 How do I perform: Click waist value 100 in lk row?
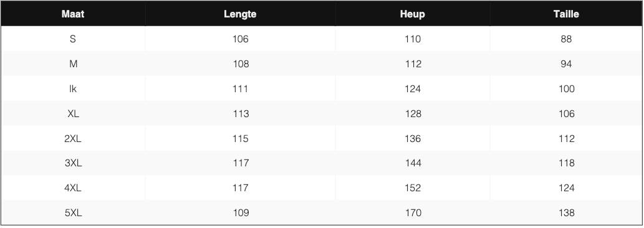tap(566, 88)
